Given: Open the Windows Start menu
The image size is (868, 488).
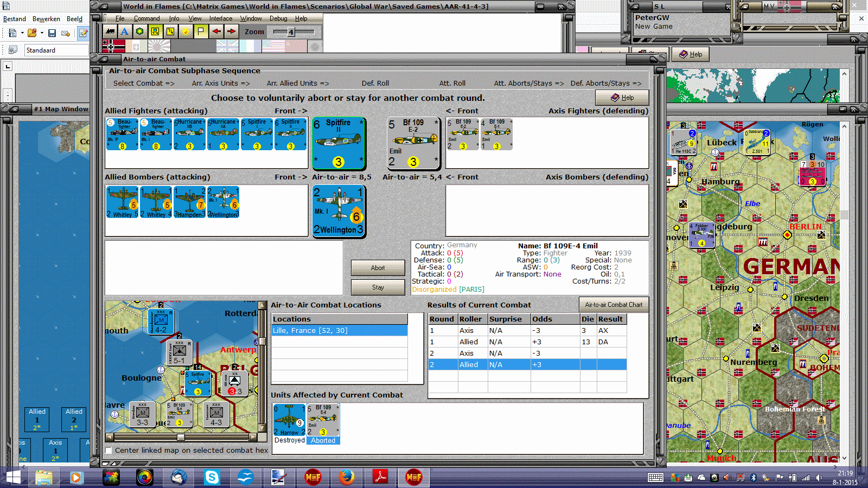Looking at the screenshot, I should click(13, 478).
